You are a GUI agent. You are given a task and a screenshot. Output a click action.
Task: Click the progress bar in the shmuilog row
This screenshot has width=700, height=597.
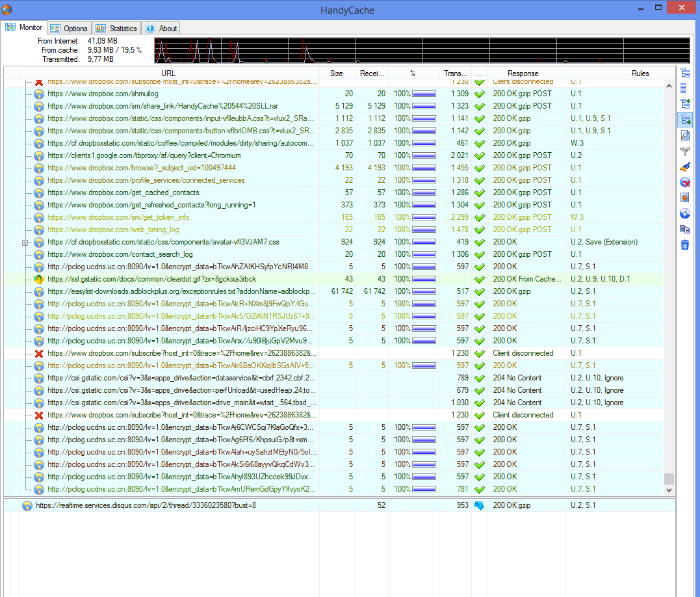click(x=424, y=94)
